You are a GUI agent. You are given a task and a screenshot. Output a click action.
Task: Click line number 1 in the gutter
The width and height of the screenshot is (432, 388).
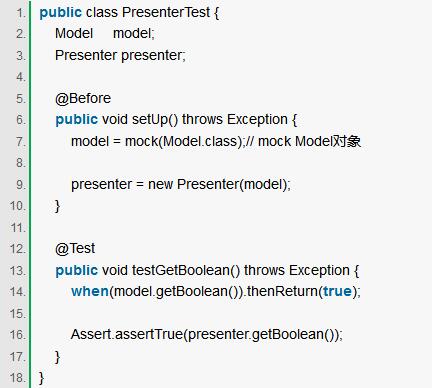21,13
